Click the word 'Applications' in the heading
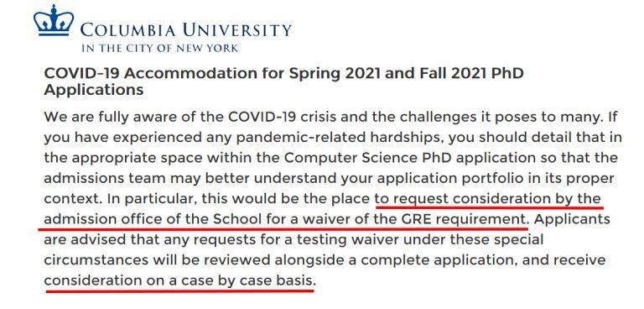The image size is (644, 309). pos(94,90)
